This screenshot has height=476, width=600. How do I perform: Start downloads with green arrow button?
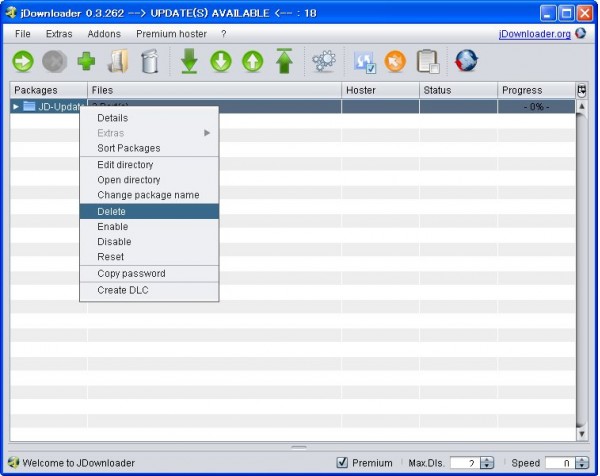23,61
